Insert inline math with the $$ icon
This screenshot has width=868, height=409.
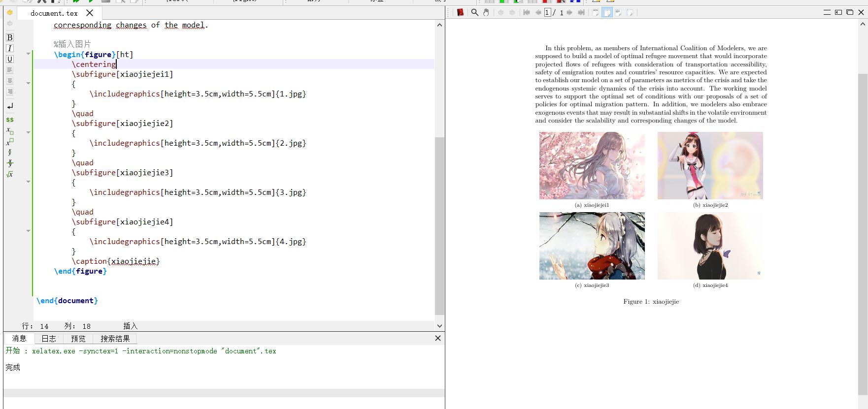(x=10, y=120)
